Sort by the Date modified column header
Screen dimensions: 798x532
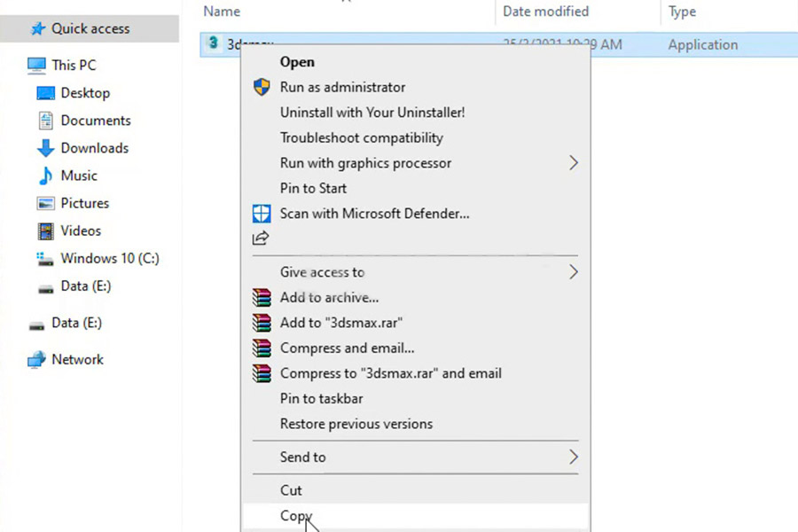545,12
